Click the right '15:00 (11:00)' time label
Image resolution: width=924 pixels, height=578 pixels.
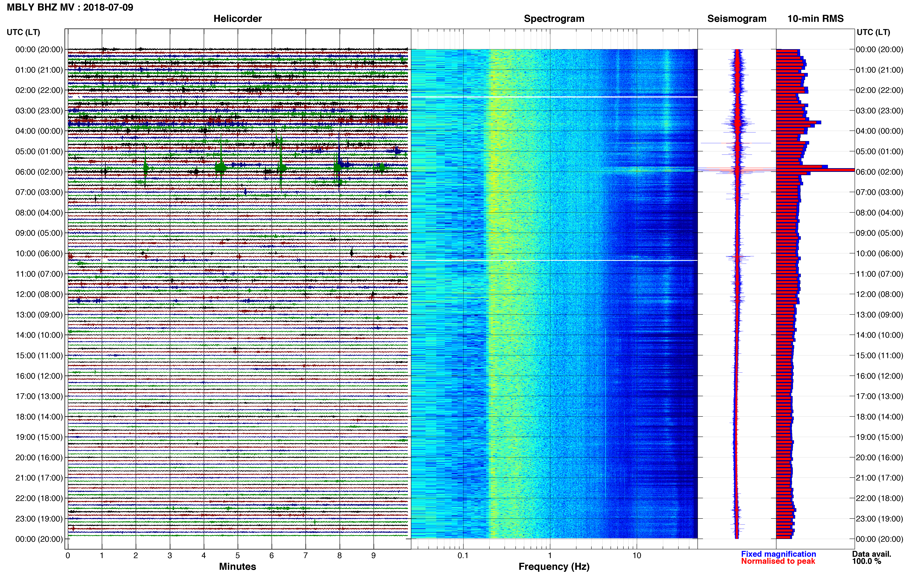click(x=879, y=355)
